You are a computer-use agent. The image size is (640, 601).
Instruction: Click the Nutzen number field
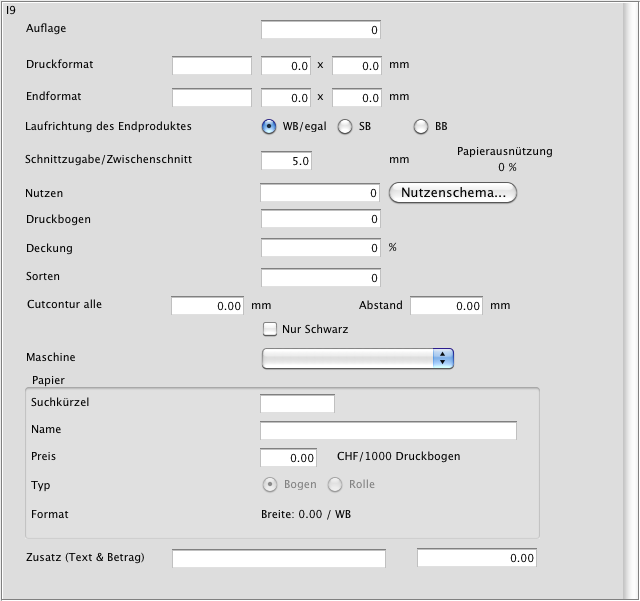320,193
